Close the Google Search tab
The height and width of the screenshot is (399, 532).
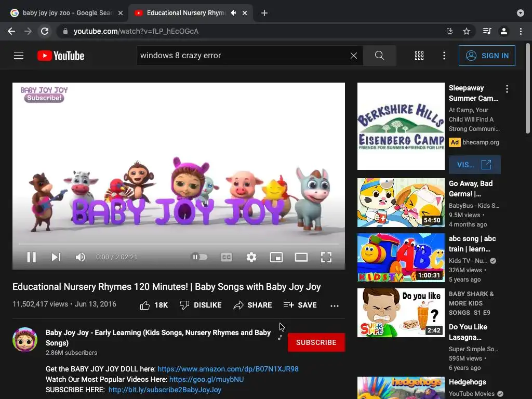(x=120, y=13)
